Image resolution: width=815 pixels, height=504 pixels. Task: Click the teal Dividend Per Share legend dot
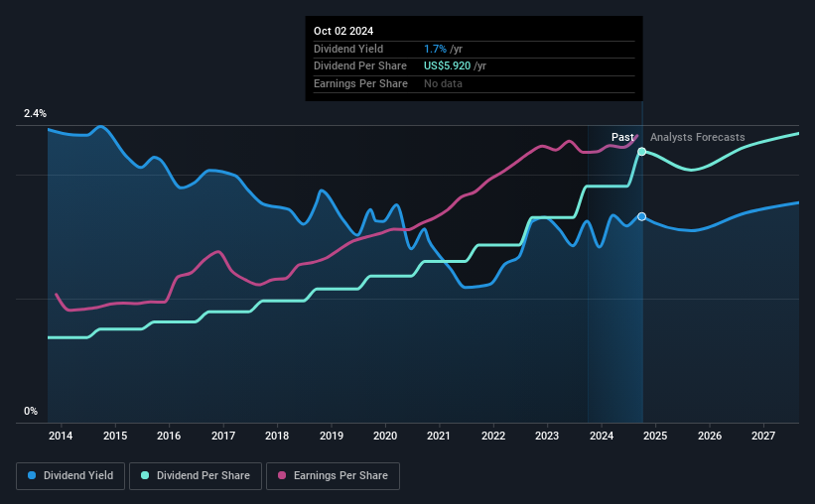click(x=145, y=475)
